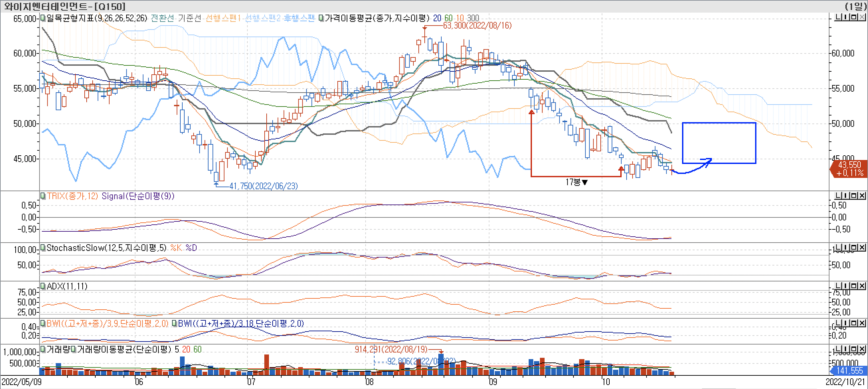Toggle the 가격이동평균 indicator checkbox
The height and width of the screenshot is (389, 868).
tap(321, 18)
